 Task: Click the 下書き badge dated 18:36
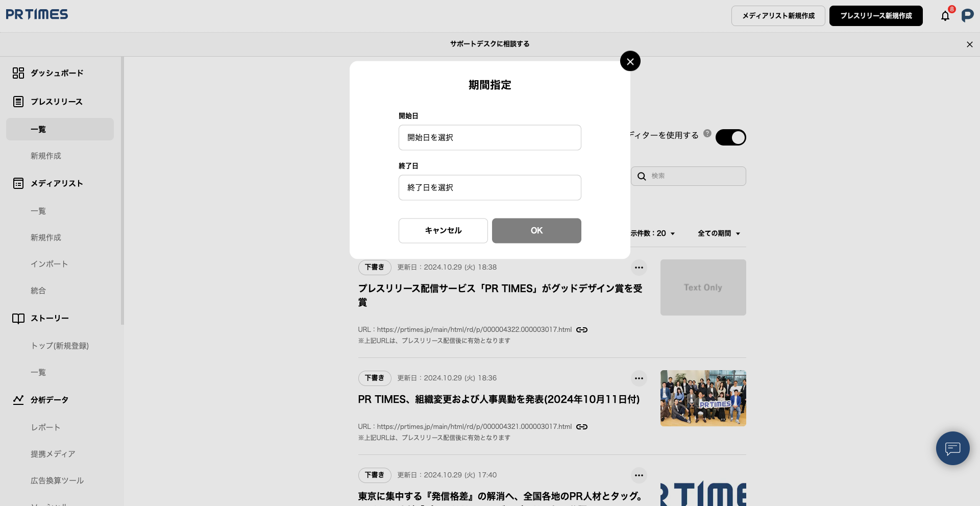375,378
